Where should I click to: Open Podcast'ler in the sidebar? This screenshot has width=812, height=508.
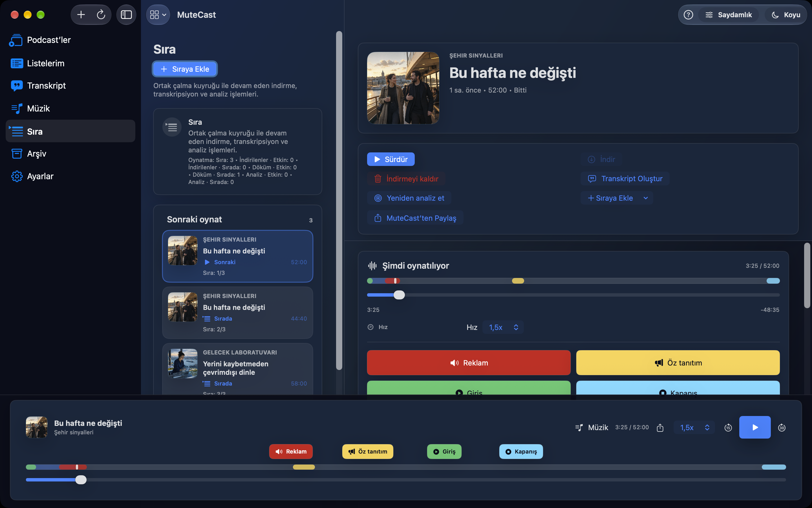tap(70, 40)
